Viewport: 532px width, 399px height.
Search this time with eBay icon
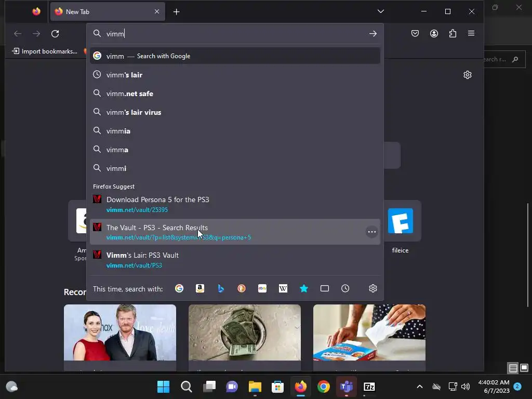[262, 288]
